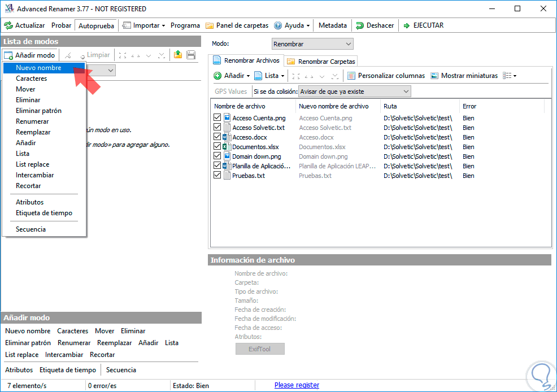Open the partially hidden combo box behind menu
The width and height of the screenshot is (557, 392).
tap(101, 70)
